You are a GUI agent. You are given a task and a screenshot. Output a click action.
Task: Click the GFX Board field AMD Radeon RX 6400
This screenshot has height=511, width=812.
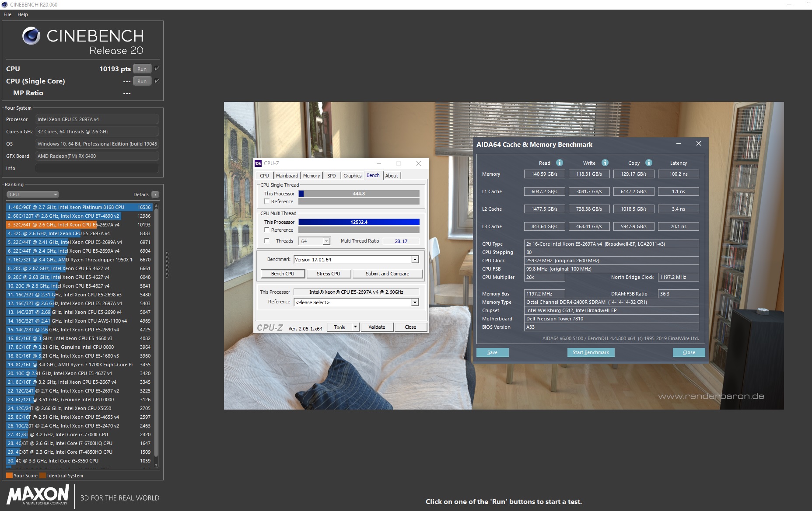point(97,156)
